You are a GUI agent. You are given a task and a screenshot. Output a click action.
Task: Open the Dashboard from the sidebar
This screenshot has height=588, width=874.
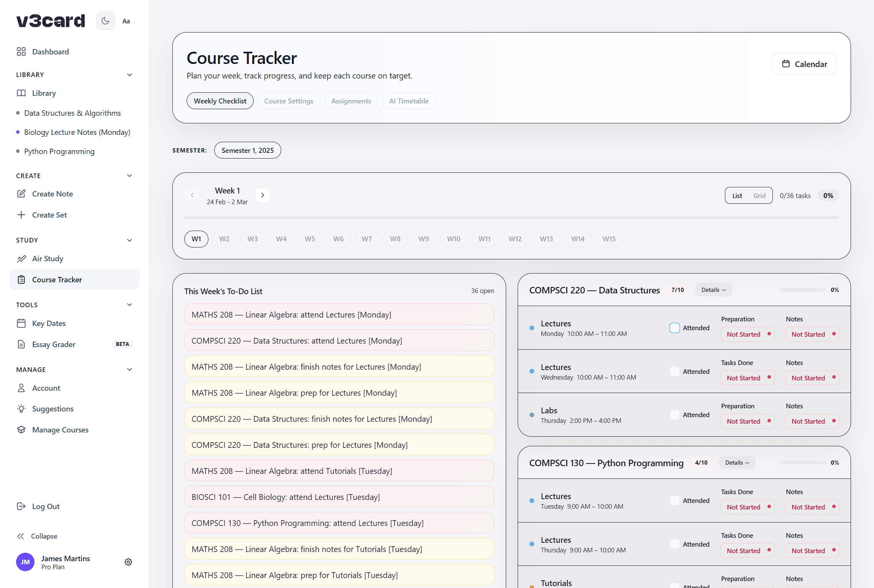click(50, 51)
